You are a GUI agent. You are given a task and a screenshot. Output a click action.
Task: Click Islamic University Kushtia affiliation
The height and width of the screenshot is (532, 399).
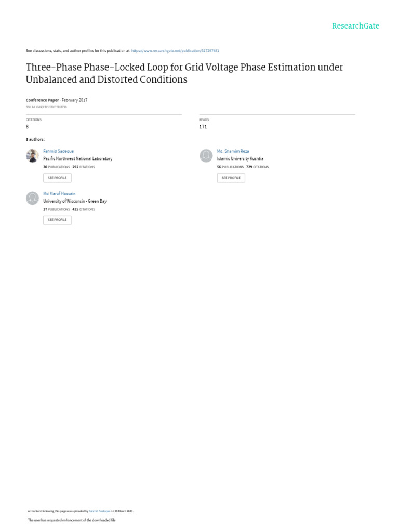point(240,158)
